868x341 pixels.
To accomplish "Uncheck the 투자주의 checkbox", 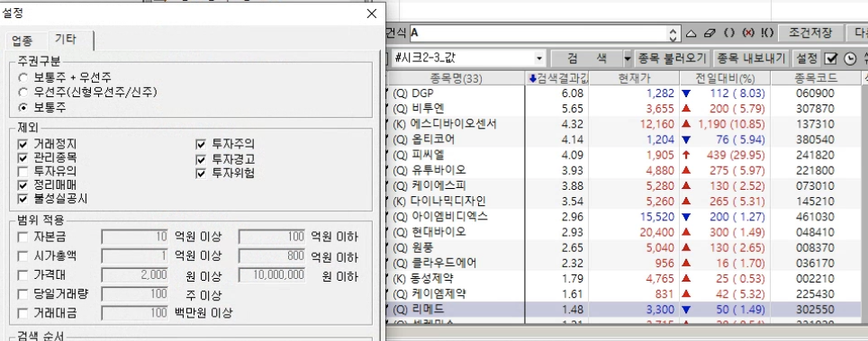I will (x=201, y=145).
